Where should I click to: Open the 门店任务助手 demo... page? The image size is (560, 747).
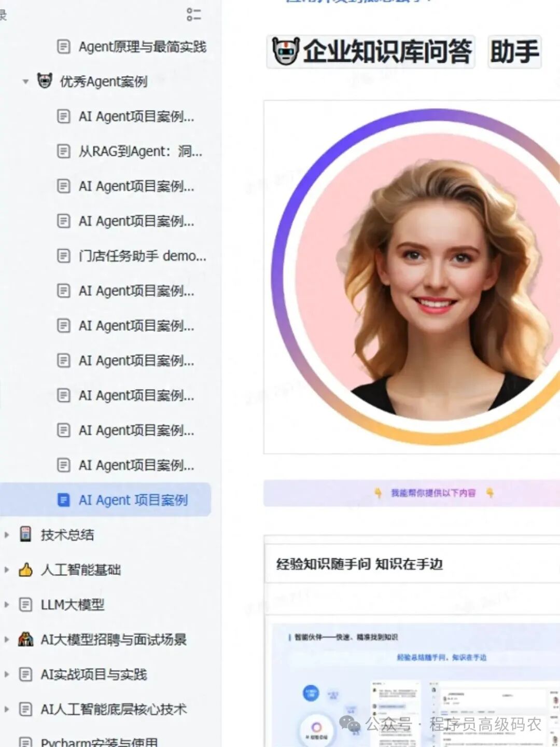click(143, 256)
